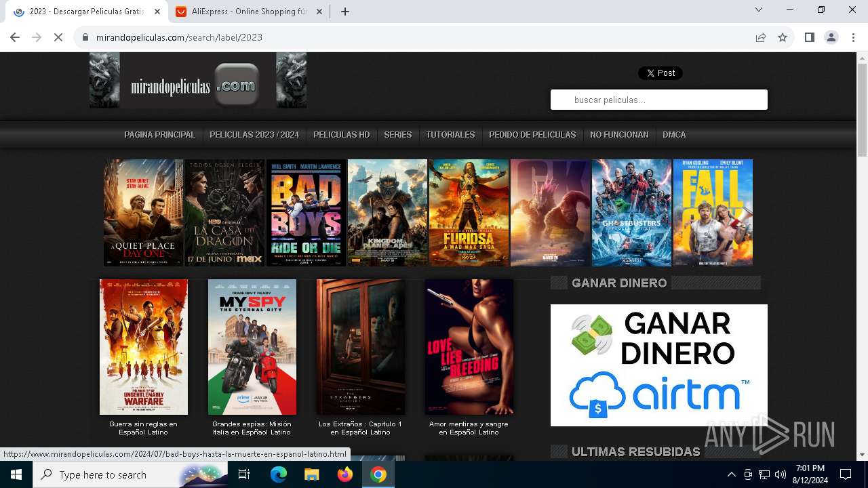Open Kingdom of the Planet of the Apes poster

tap(387, 213)
